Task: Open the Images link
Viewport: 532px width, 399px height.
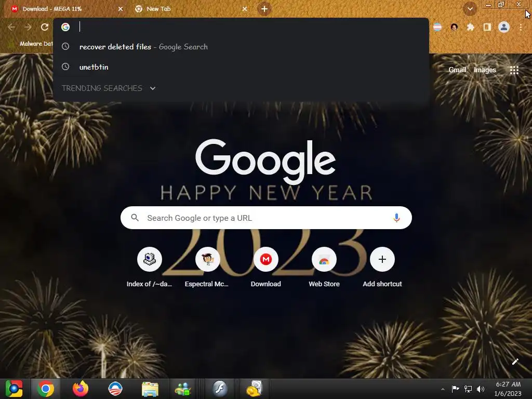Action: (485, 70)
